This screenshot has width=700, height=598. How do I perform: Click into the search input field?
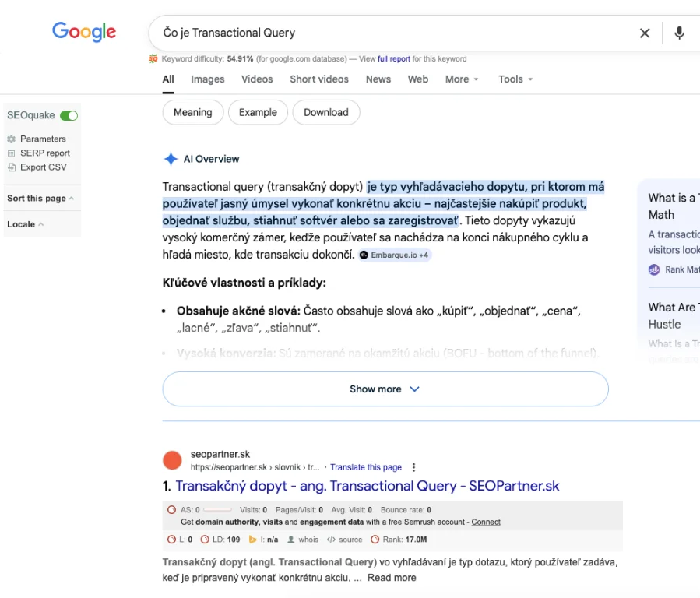(x=389, y=33)
